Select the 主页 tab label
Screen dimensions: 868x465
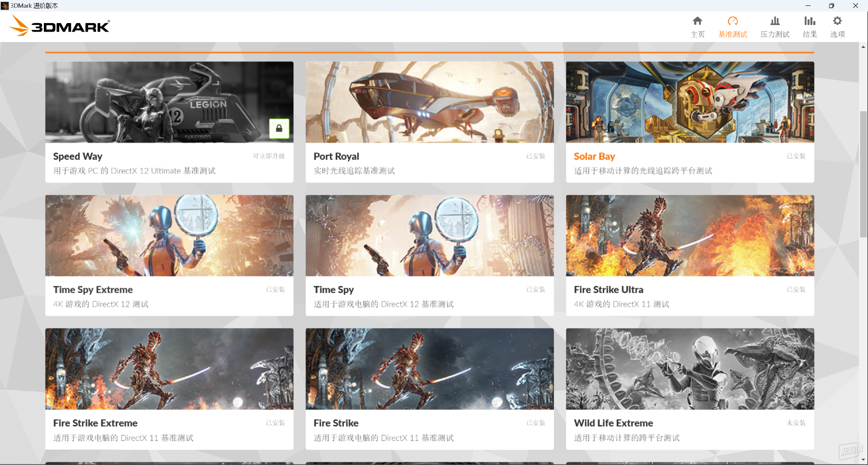[698, 34]
